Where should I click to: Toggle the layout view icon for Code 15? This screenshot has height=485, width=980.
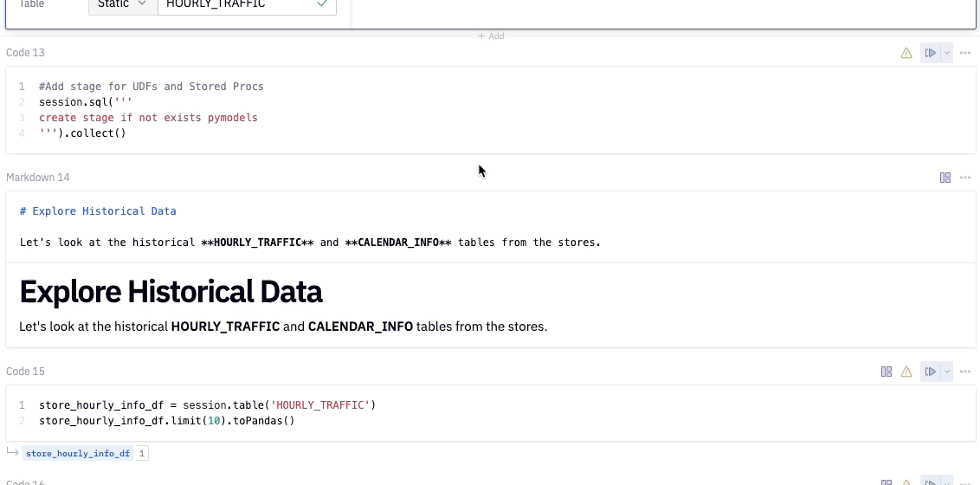(887, 372)
